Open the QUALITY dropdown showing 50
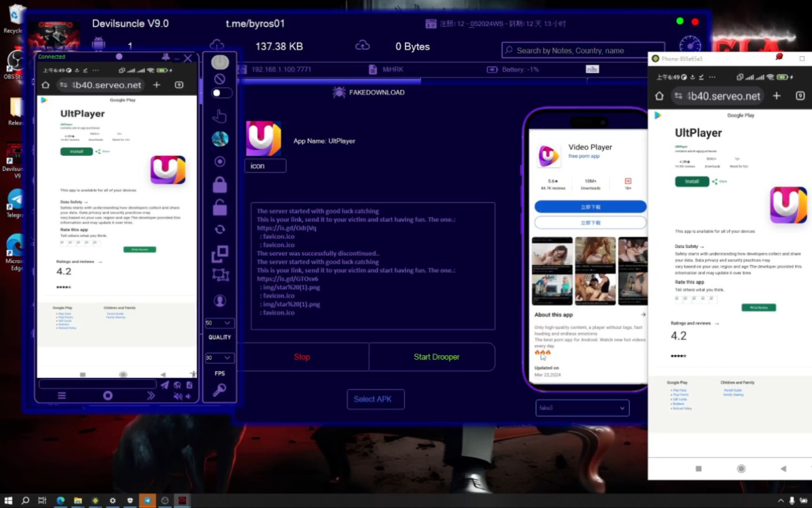The height and width of the screenshot is (508, 812). tap(219, 323)
